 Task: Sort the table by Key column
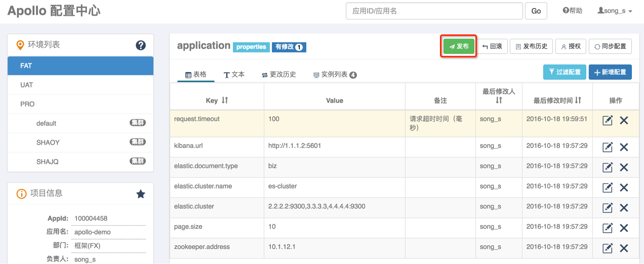225,100
